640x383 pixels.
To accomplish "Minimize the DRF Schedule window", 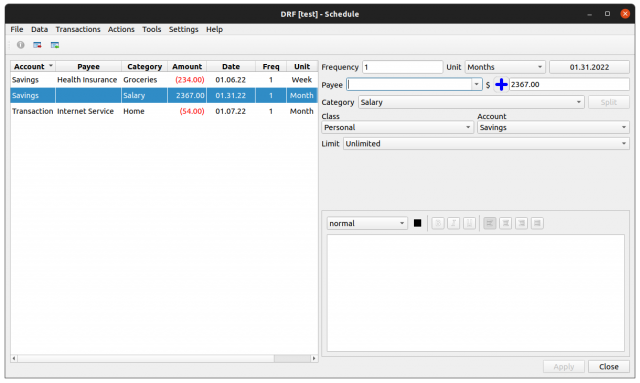I will [x=589, y=14].
